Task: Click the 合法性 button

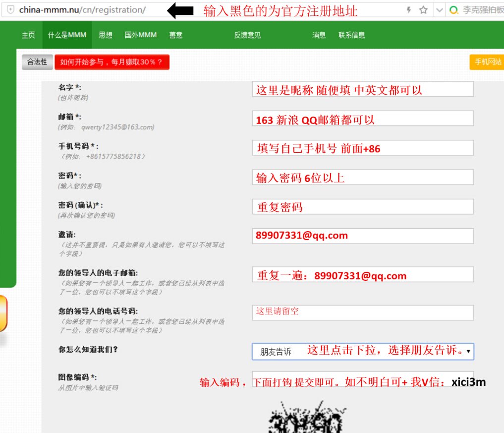Action: tap(37, 62)
